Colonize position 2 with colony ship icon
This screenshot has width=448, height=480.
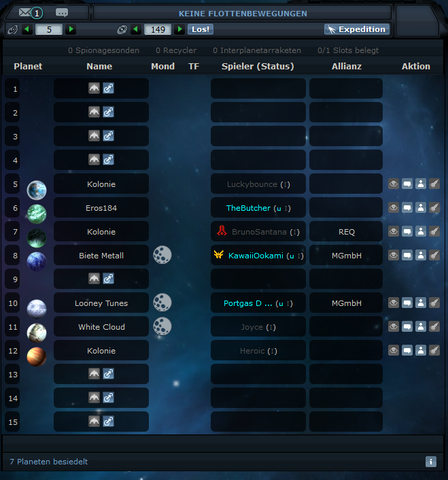tap(94, 112)
